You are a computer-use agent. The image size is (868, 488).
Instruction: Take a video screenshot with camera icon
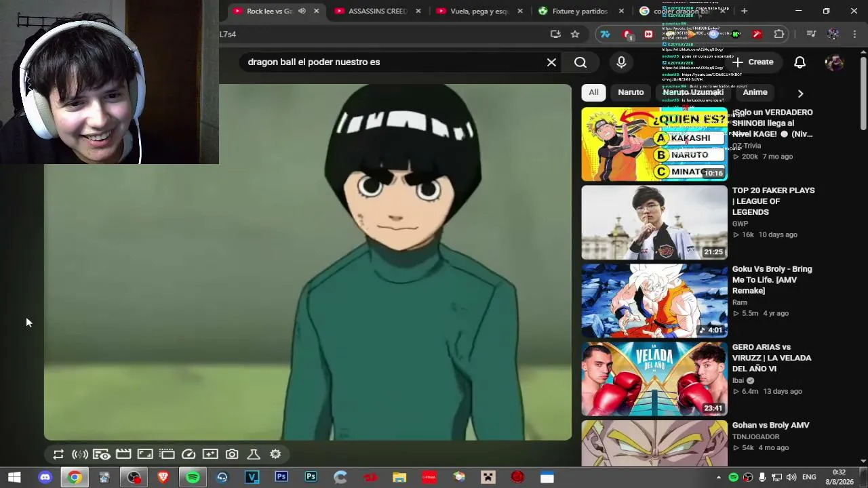click(232, 454)
